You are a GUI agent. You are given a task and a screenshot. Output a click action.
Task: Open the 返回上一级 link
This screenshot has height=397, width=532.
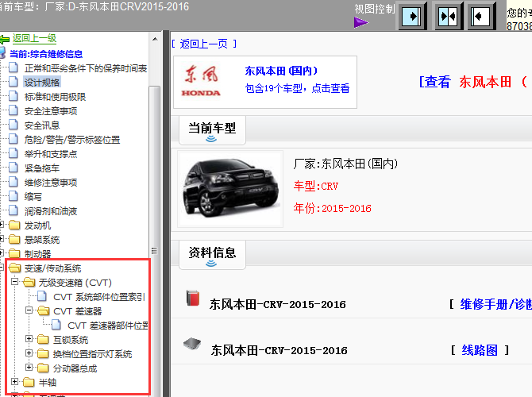coord(34,39)
